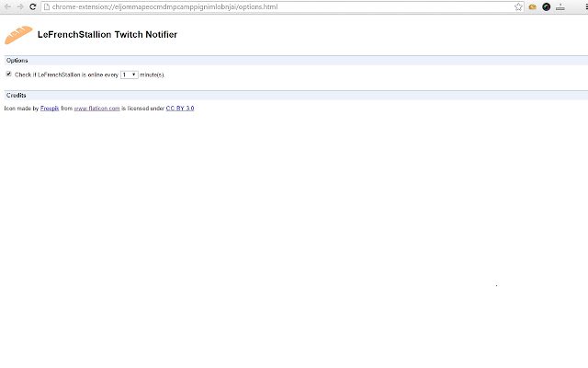This screenshot has width=588, height=368.
Task: Click the page icon in the address bar
Action: [47, 6]
